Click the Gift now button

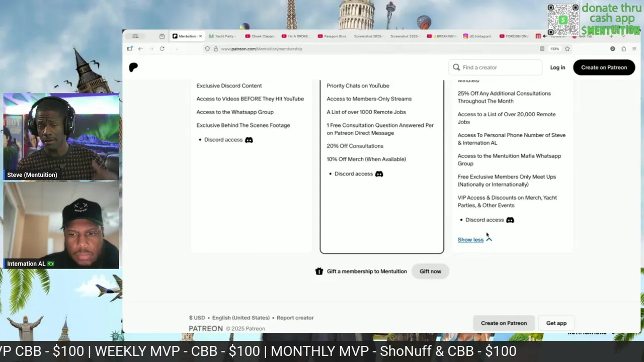(430, 271)
